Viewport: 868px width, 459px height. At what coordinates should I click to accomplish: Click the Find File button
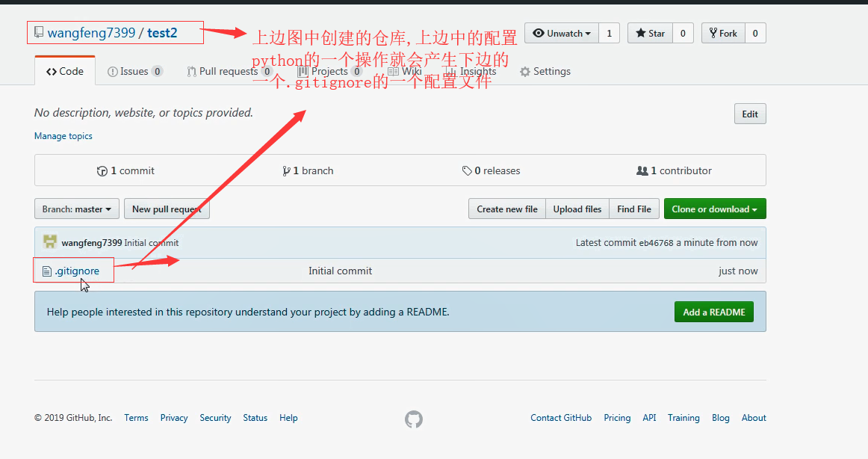(x=634, y=209)
